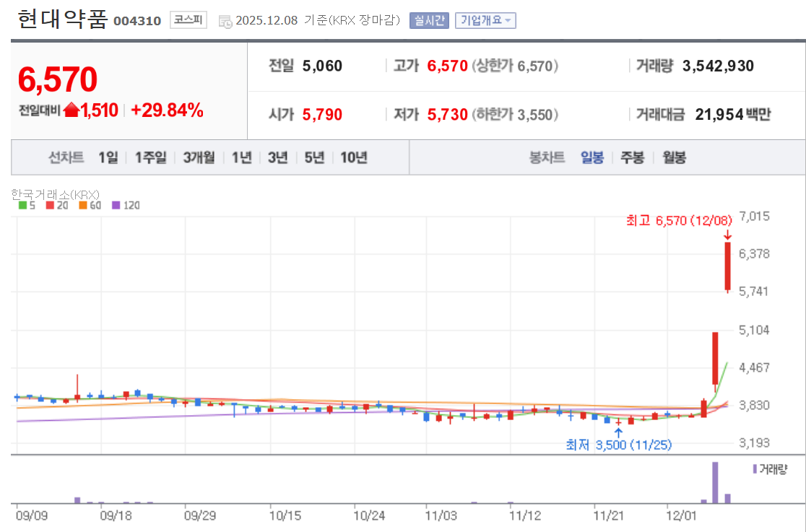The height and width of the screenshot is (532, 806).
Task: Select the 1년 line chart tab
Action: [x=242, y=157]
